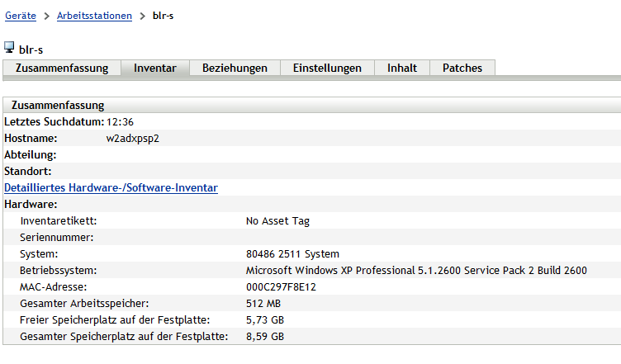Image resolution: width=621 pixels, height=364 pixels.
Task: Click the hostname value w2adxpsp2
Action: tap(132, 138)
